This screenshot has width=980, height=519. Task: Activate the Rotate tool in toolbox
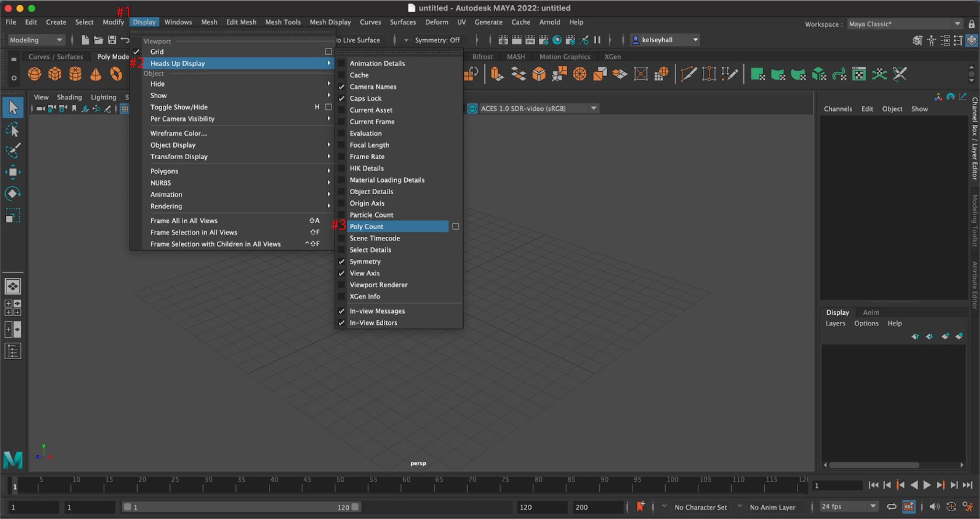13,194
